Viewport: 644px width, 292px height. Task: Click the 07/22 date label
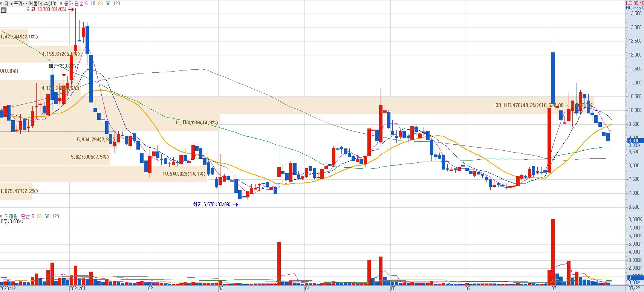[635, 289]
